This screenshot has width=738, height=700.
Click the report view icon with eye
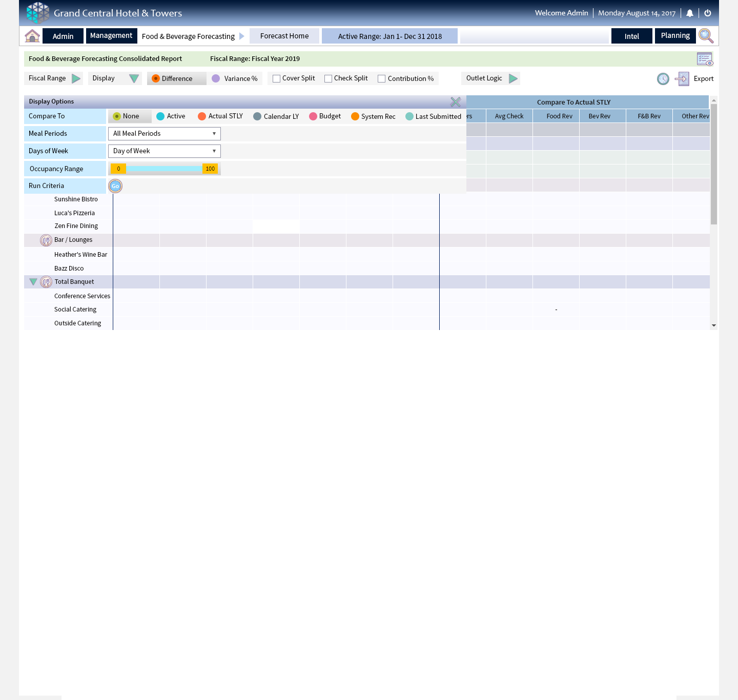point(705,59)
